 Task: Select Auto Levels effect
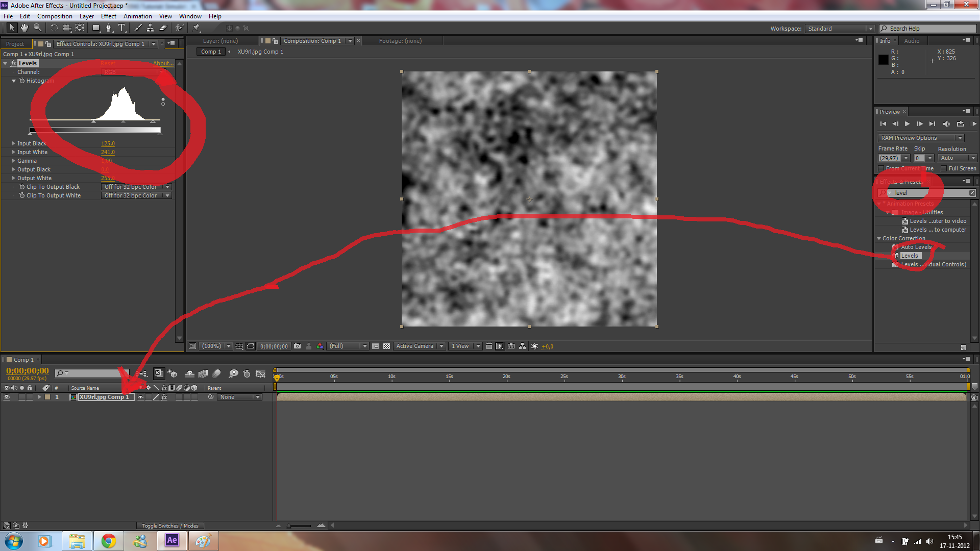coord(916,247)
